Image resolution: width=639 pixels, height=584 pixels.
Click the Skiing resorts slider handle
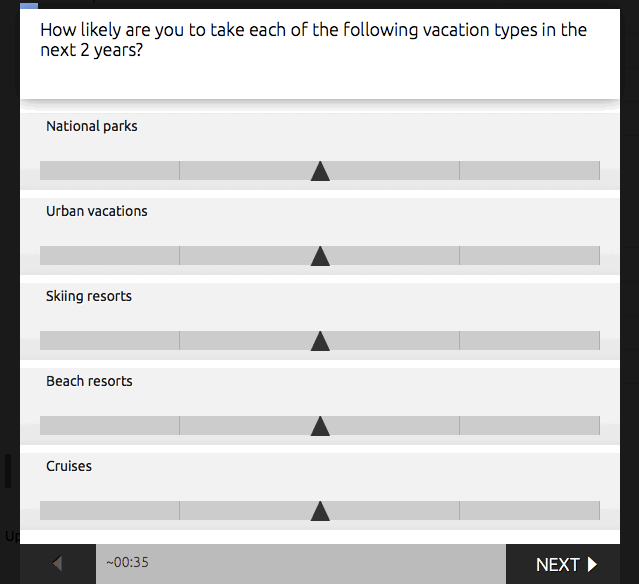[x=320, y=341]
